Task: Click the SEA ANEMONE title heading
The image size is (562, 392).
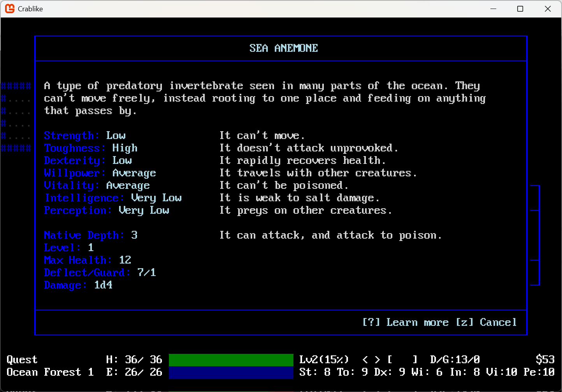Action: point(283,48)
